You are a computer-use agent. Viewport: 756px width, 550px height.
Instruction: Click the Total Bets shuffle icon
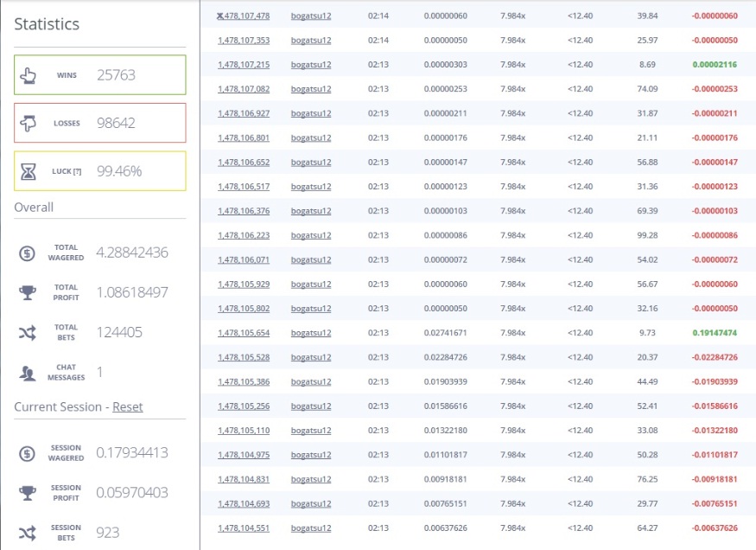click(x=28, y=332)
